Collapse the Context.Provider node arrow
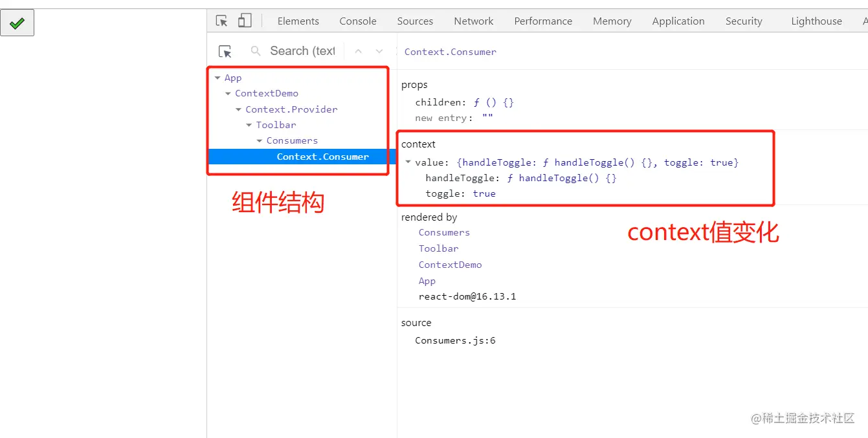868x438 pixels. pyautogui.click(x=238, y=109)
